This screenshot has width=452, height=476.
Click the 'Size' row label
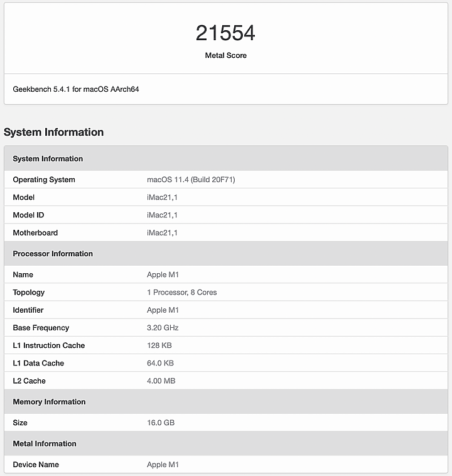click(20, 423)
